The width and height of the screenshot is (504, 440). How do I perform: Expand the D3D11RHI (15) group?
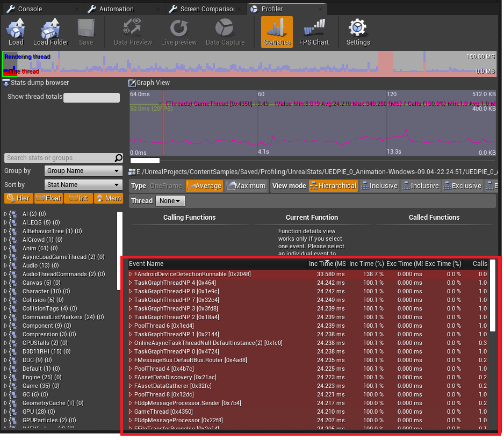click(x=5, y=351)
